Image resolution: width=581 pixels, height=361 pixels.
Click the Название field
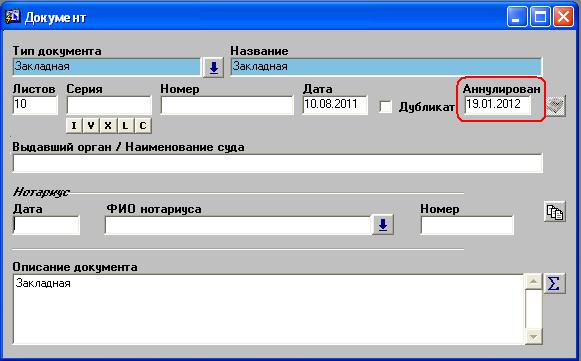point(386,67)
